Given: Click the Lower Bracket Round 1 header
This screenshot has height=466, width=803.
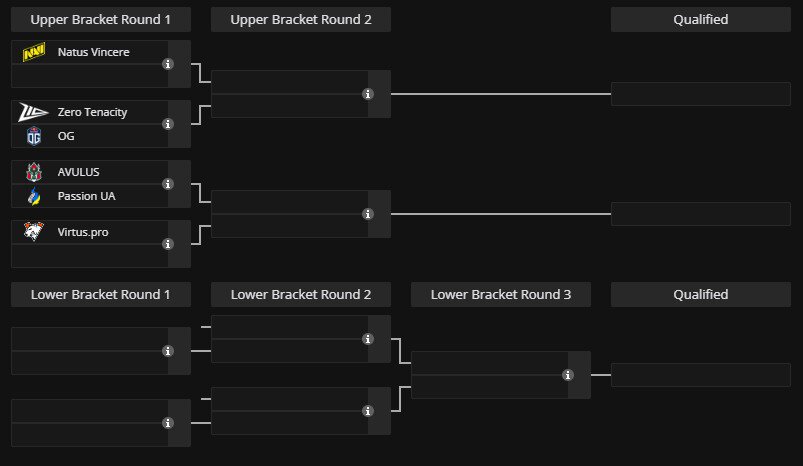Looking at the screenshot, I should (100, 294).
